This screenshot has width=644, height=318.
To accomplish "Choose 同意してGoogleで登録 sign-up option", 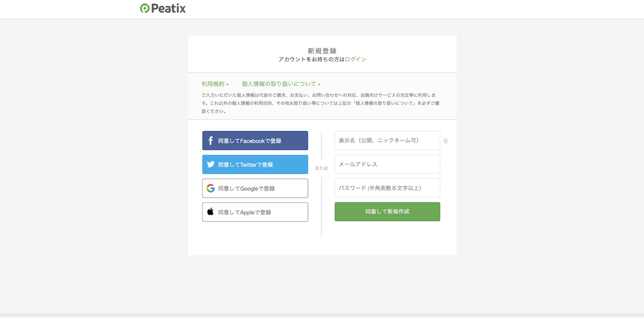I will 255,188.
